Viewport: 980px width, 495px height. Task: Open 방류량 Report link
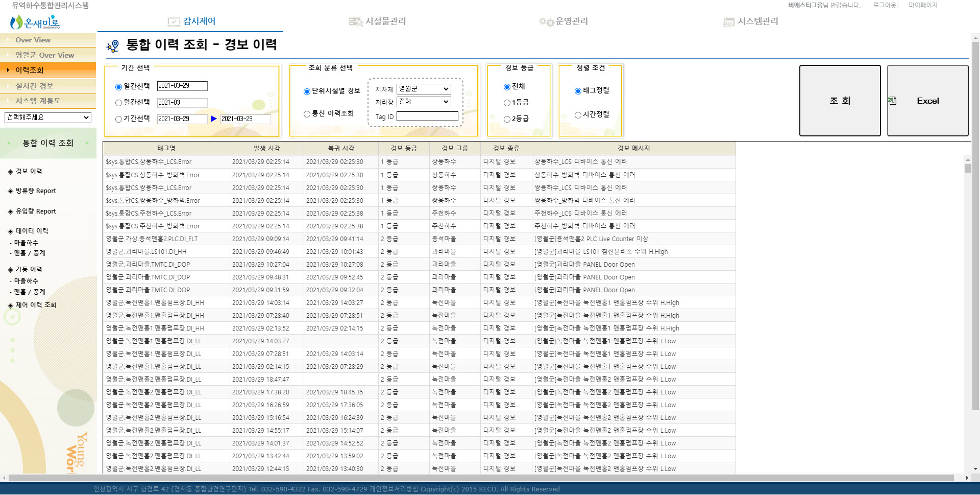point(36,191)
